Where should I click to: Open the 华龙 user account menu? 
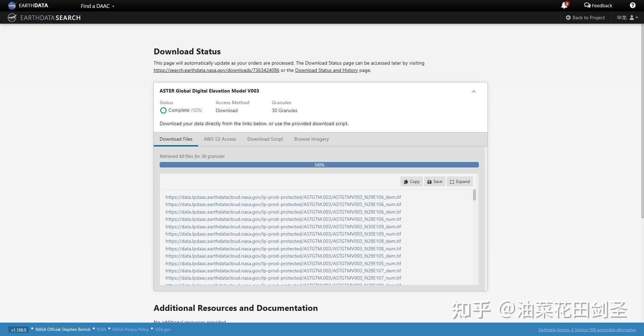(627, 18)
